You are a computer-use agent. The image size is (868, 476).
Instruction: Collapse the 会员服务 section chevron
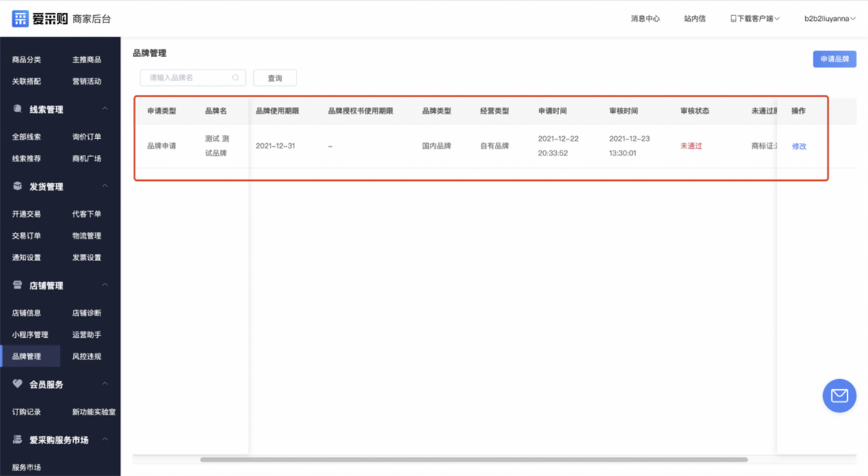click(105, 384)
